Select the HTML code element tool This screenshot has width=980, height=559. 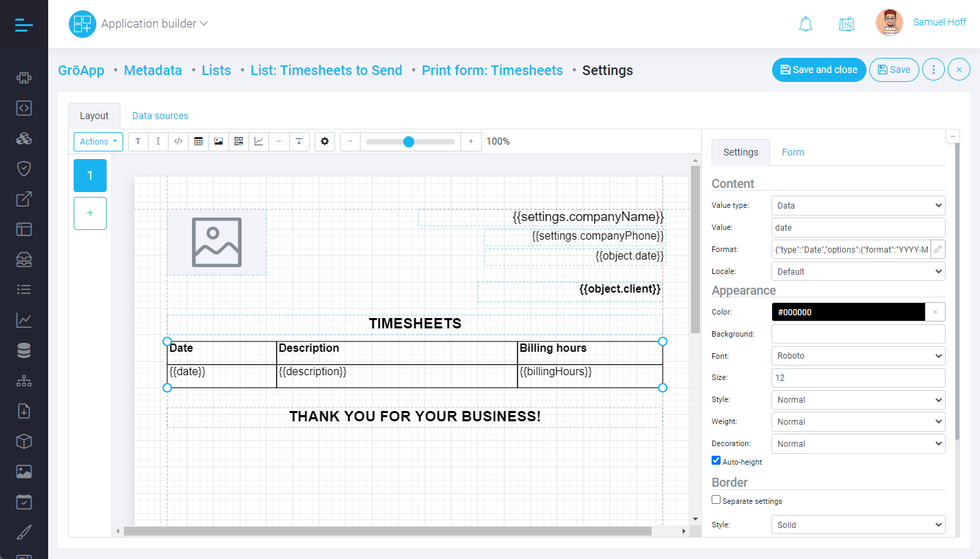click(x=178, y=141)
